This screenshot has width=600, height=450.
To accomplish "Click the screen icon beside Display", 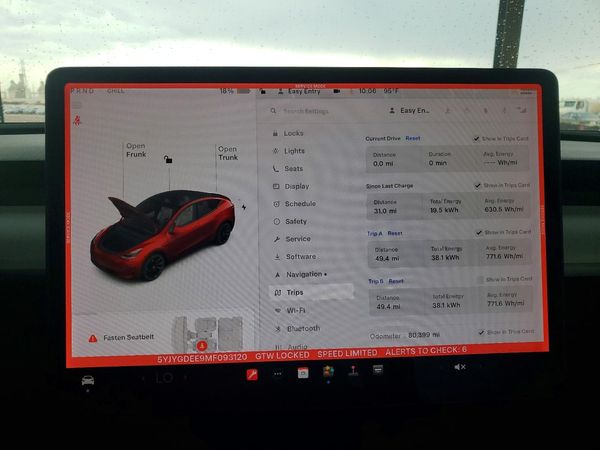I will point(276,186).
